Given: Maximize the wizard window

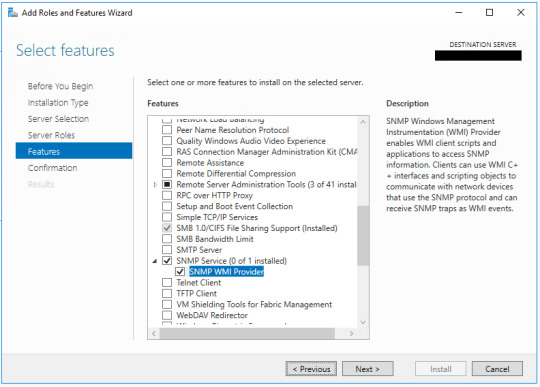Looking at the screenshot, I should click(489, 13).
